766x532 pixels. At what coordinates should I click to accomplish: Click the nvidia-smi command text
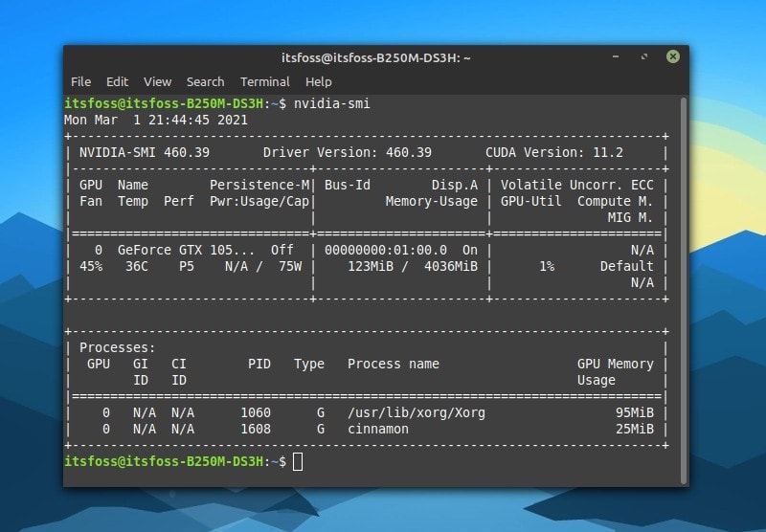(x=331, y=104)
